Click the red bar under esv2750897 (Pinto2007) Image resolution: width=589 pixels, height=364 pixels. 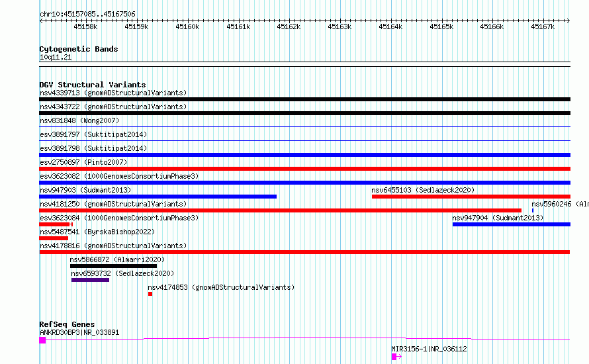(304, 169)
